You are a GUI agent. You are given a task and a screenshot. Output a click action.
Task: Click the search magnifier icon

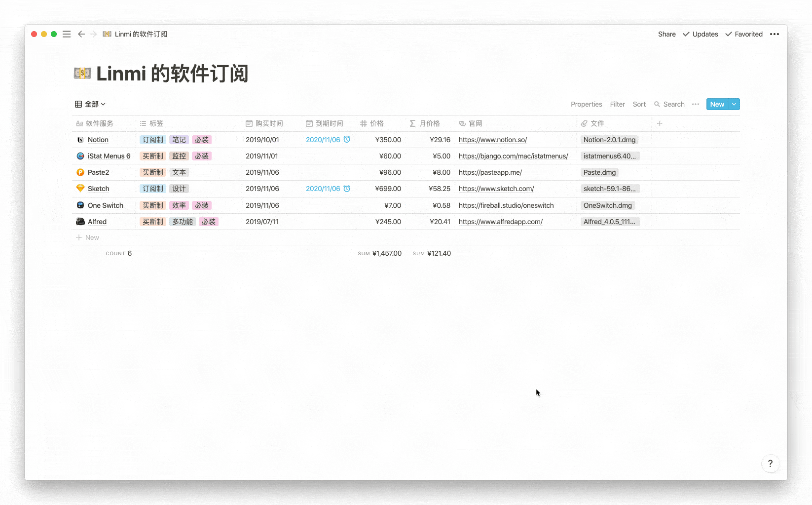point(657,104)
